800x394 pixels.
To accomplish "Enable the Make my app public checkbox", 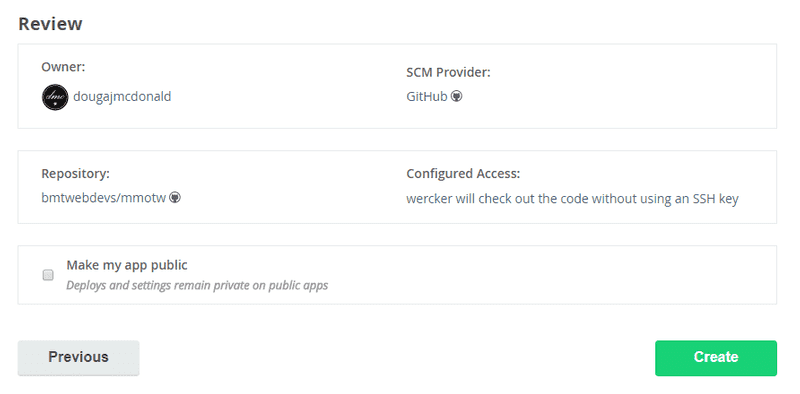I will coord(48,275).
